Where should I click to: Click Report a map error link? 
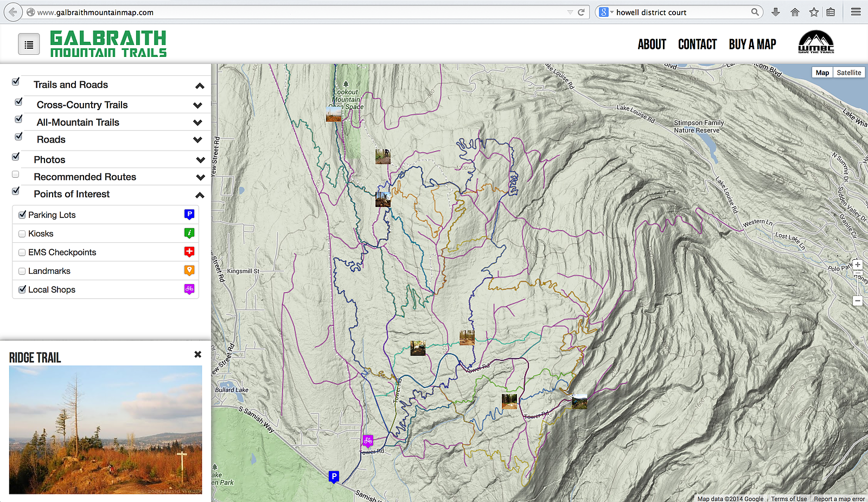(x=839, y=499)
